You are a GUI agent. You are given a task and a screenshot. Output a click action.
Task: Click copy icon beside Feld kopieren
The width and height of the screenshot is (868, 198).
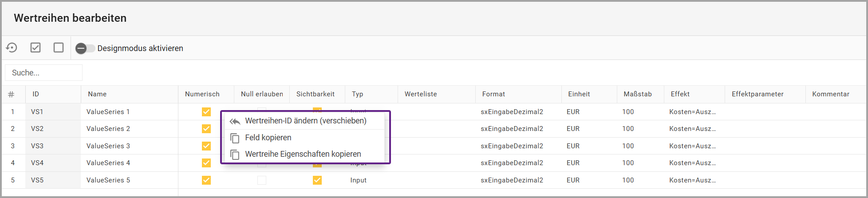click(x=235, y=138)
